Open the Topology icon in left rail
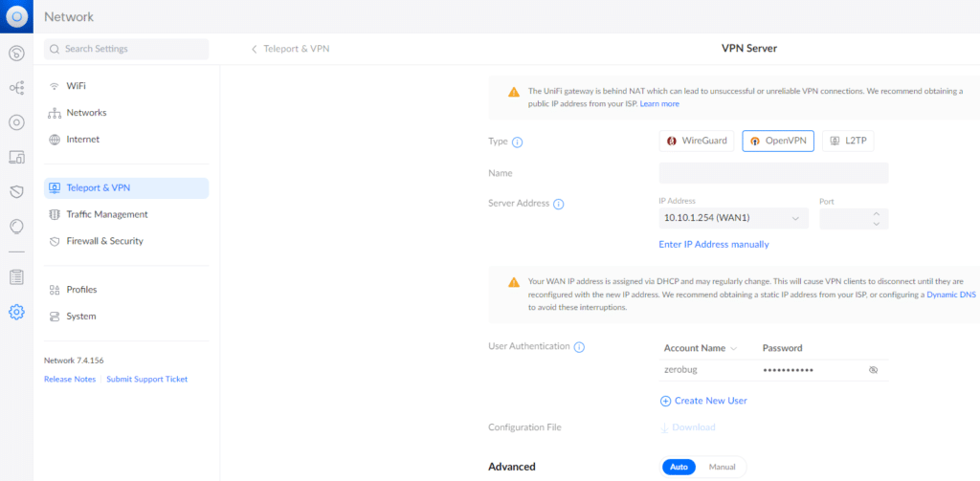 [16, 88]
